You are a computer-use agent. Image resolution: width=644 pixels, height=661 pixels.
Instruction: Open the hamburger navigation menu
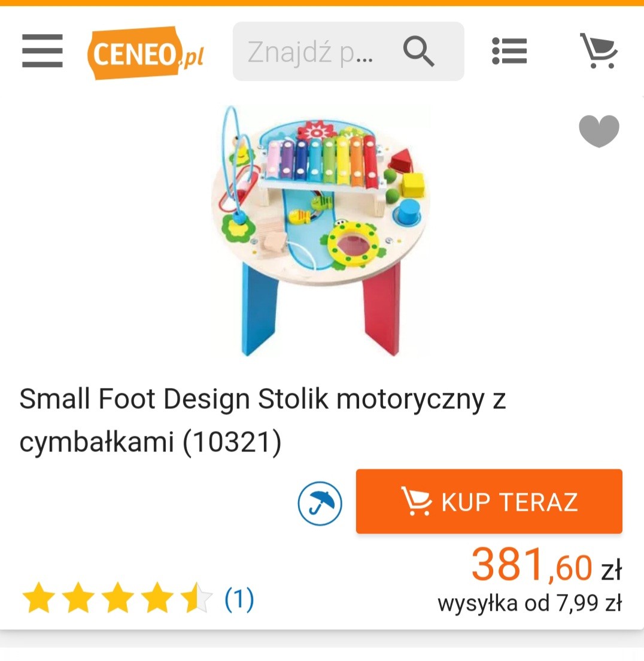(42, 51)
